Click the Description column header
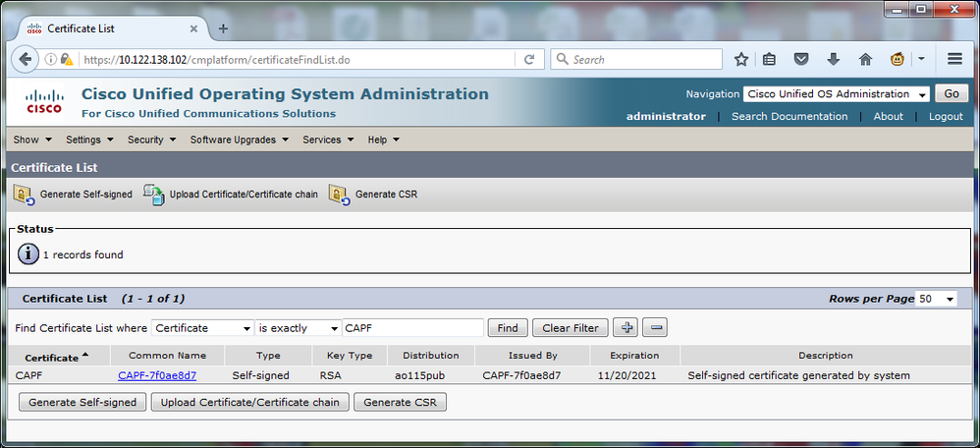The width and height of the screenshot is (980, 448). [x=826, y=356]
